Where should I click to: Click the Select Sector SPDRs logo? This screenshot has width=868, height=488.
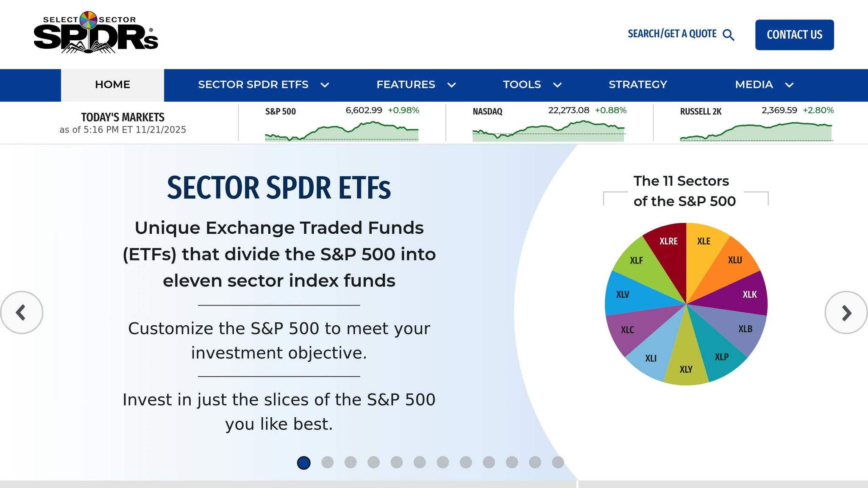[x=95, y=34]
